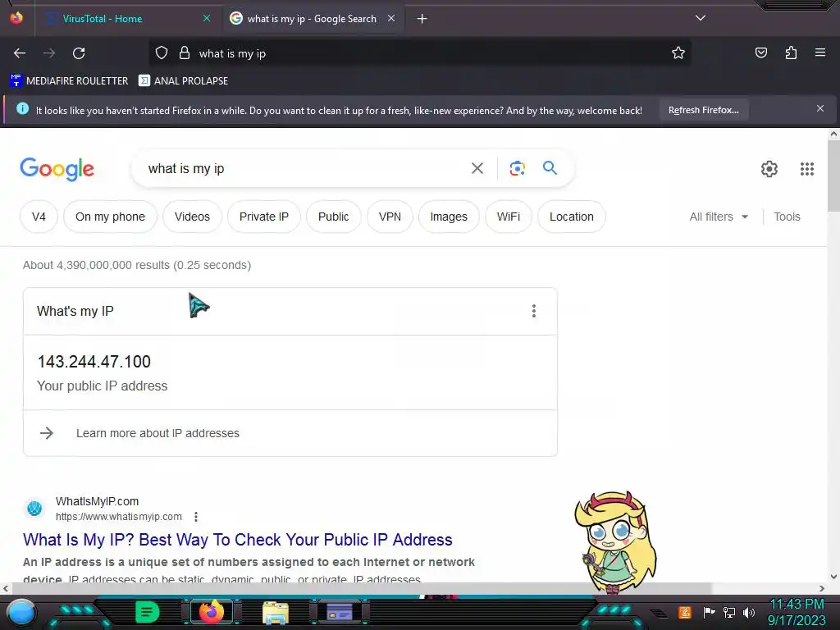This screenshot has width=840, height=630.
Task: Open Google quick settings gear
Action: coord(769,169)
